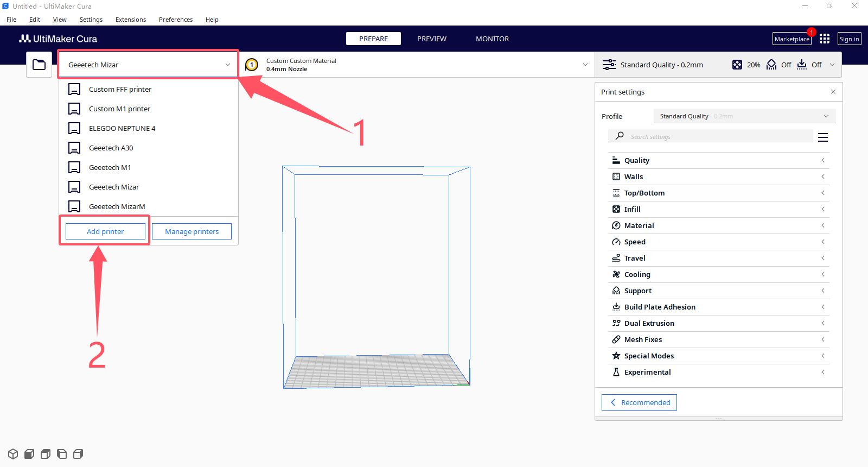Open the Standard Quality profile dropdown
The height and width of the screenshot is (467, 868).
coord(744,116)
